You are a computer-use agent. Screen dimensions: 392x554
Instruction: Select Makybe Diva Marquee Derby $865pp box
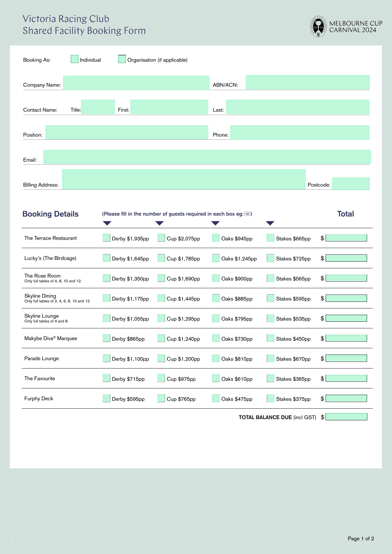pos(107,338)
